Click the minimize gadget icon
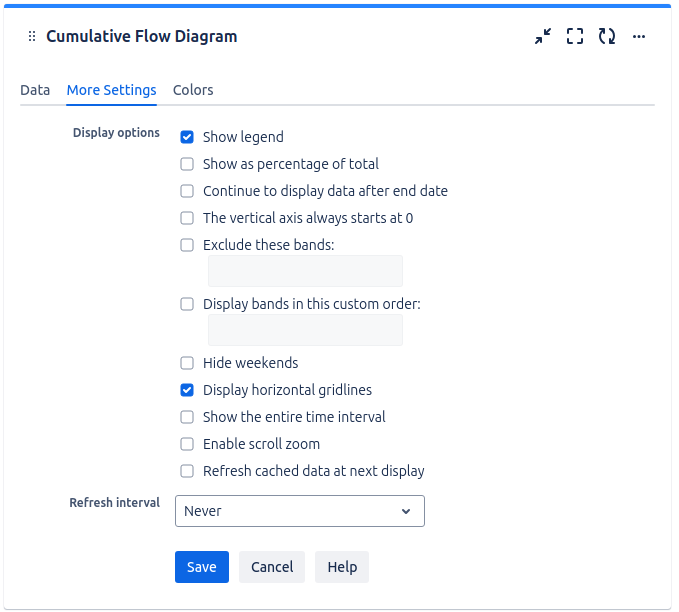Viewport: 679px width, 612px height. click(543, 36)
